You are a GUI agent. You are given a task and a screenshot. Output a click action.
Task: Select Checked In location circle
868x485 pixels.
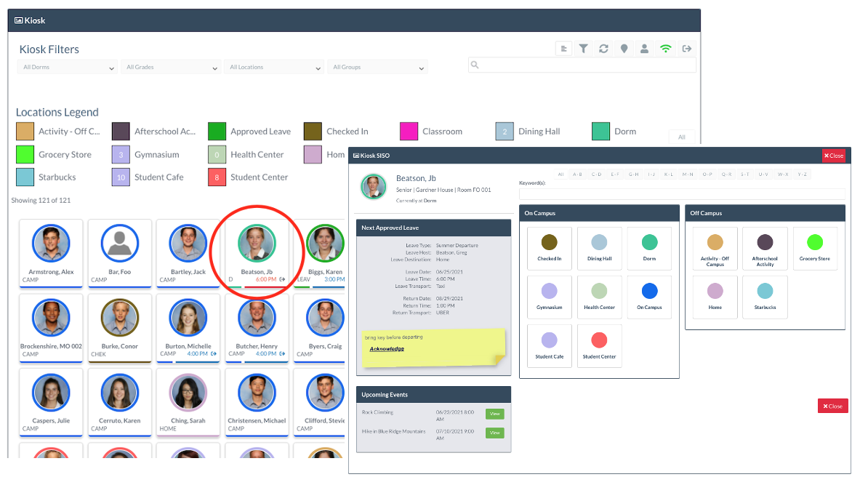tap(549, 242)
